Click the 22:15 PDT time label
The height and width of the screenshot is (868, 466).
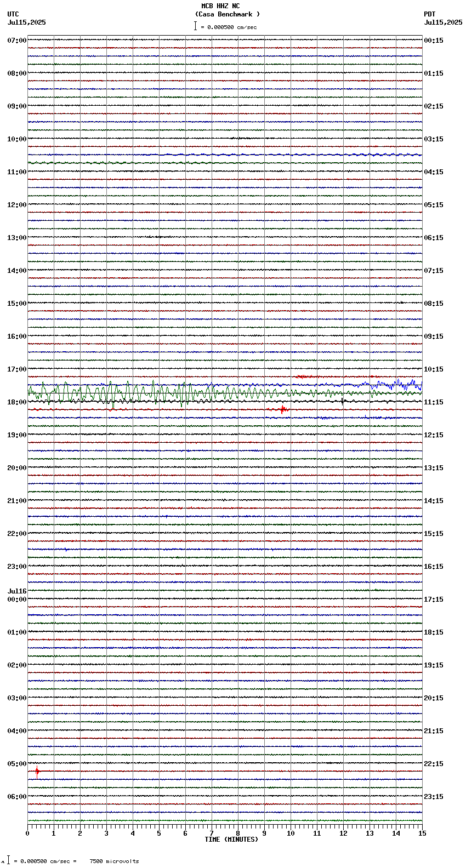434,764
